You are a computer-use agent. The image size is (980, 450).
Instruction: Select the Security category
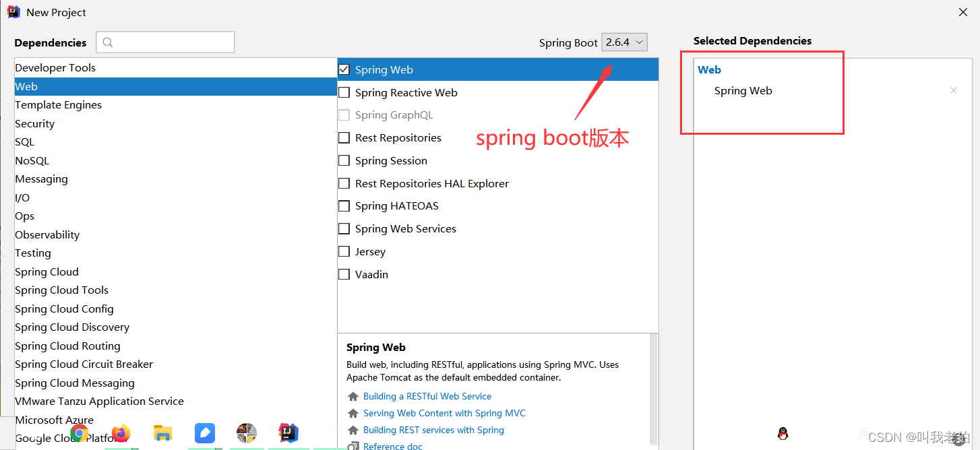175,123
